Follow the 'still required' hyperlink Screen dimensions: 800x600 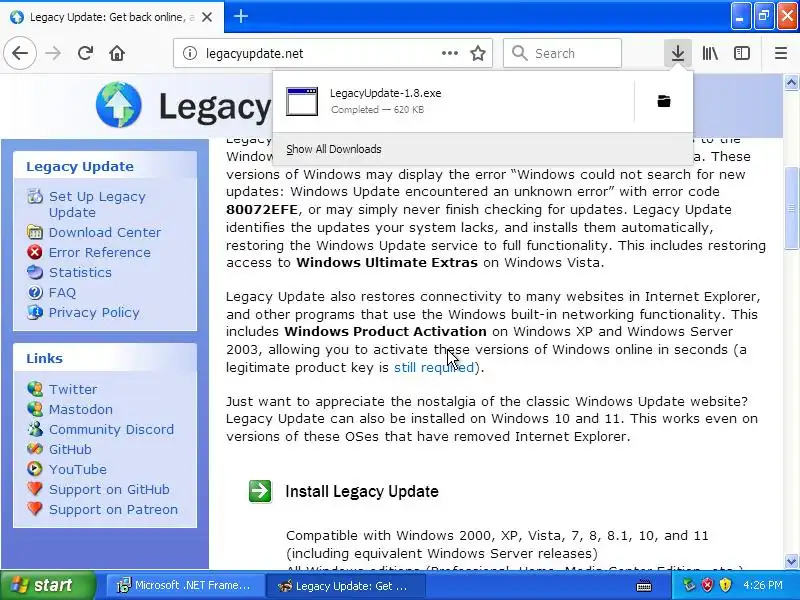click(x=434, y=367)
